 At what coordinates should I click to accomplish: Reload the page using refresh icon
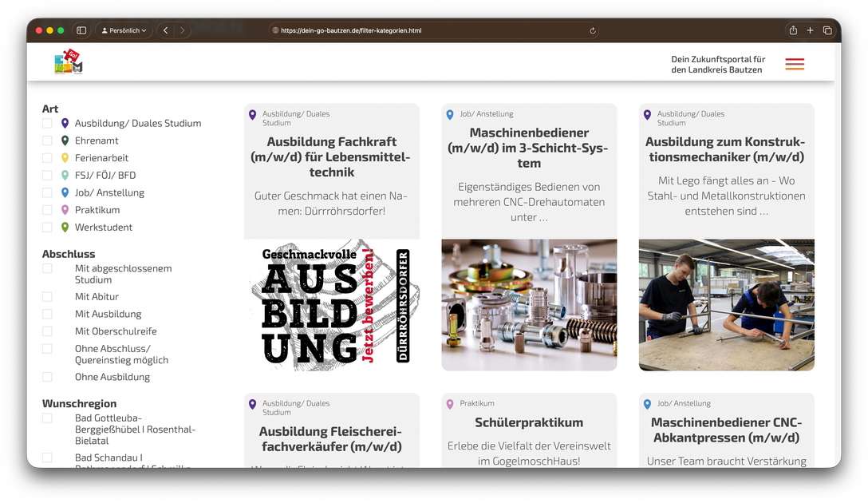[592, 31]
